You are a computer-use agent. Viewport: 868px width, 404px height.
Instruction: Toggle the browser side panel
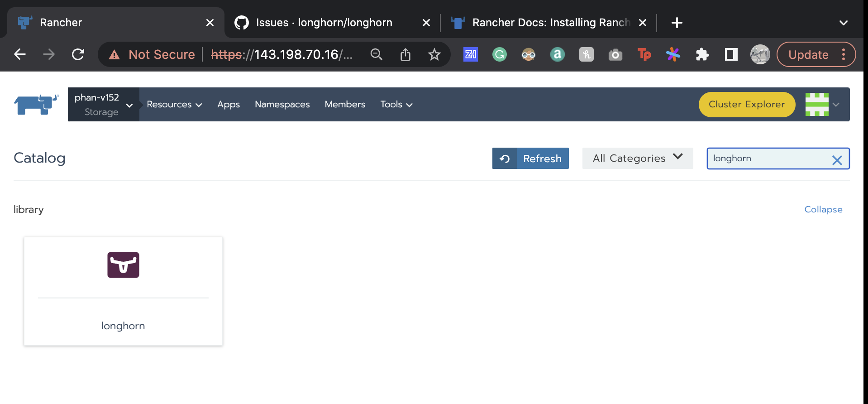pos(731,54)
